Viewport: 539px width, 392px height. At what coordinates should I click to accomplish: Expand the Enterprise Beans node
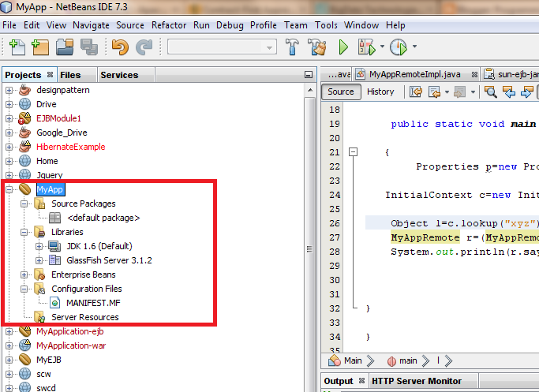point(24,274)
